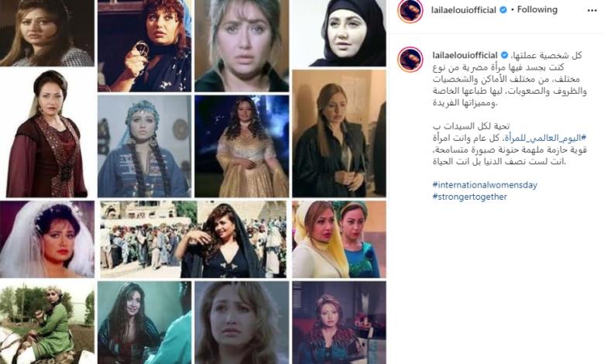
Task: Select the two women in yellow scarf photo
Action: 339,239
